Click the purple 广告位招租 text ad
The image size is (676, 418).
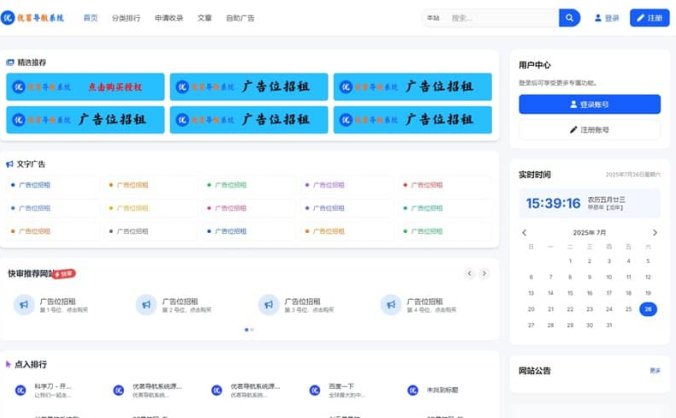[329, 185]
